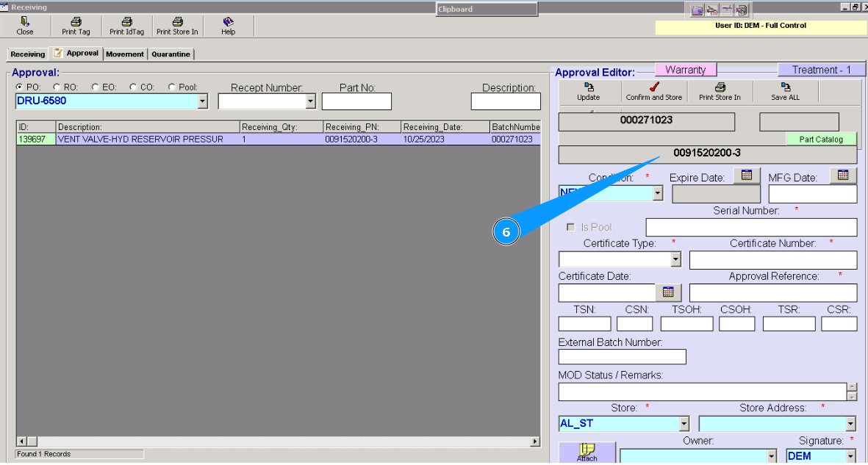
Task: Click the Treatment - 1 button
Action: [822, 70]
